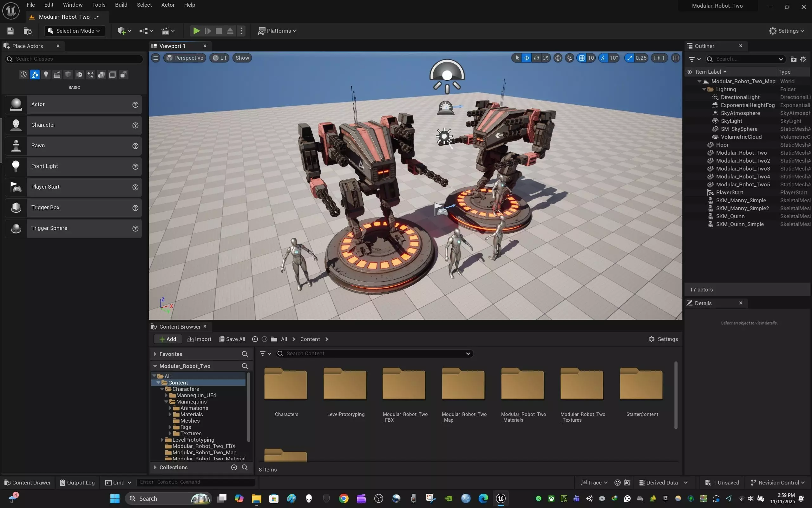This screenshot has width=812, height=508.
Task: Switch to the Content Browser tab
Action: point(180,327)
